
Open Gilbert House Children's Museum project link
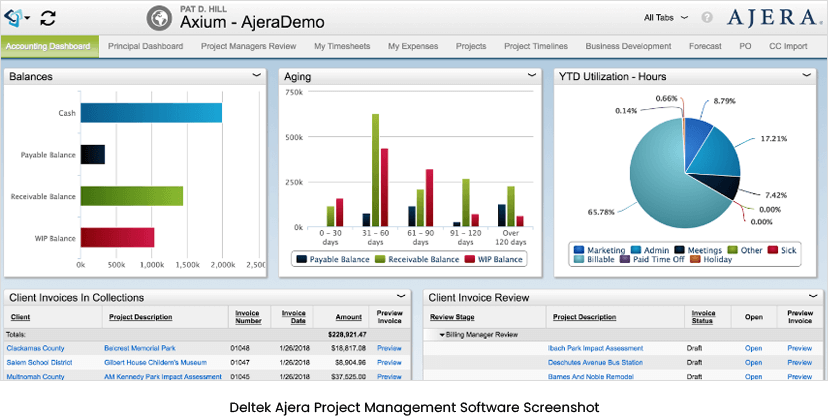point(155,363)
